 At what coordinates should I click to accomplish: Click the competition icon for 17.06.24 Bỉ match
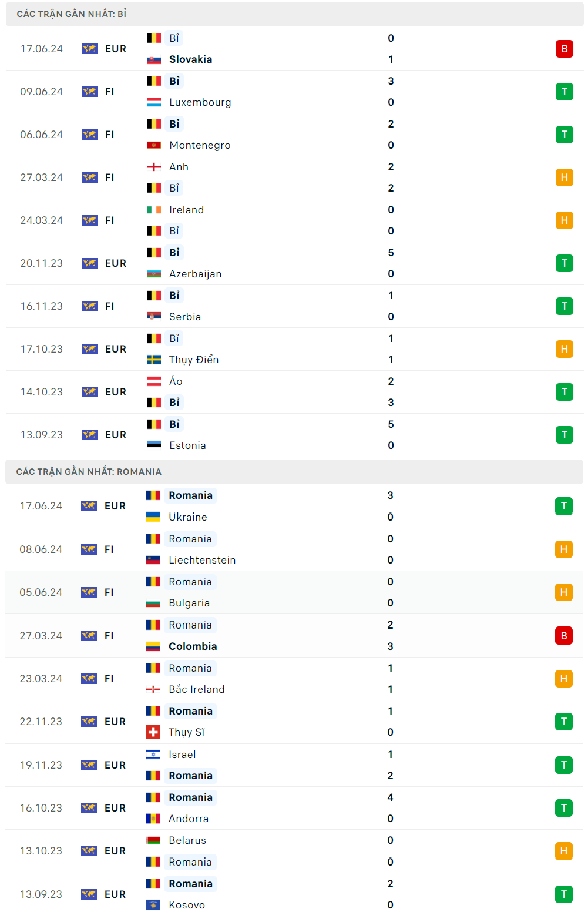(x=89, y=49)
